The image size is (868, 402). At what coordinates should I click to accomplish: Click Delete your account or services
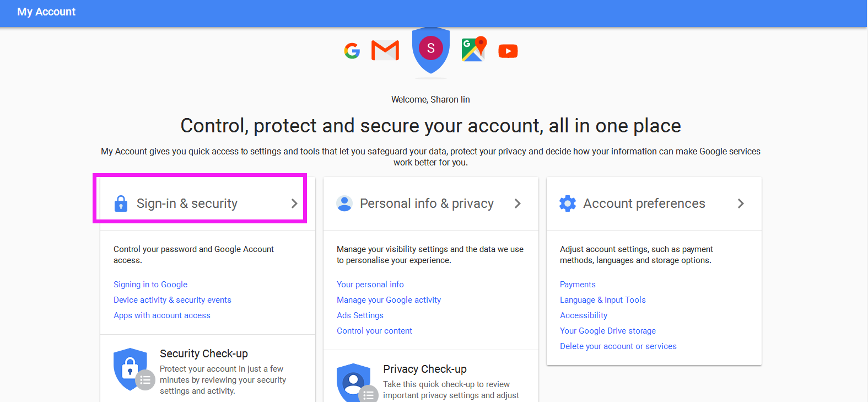tap(618, 346)
